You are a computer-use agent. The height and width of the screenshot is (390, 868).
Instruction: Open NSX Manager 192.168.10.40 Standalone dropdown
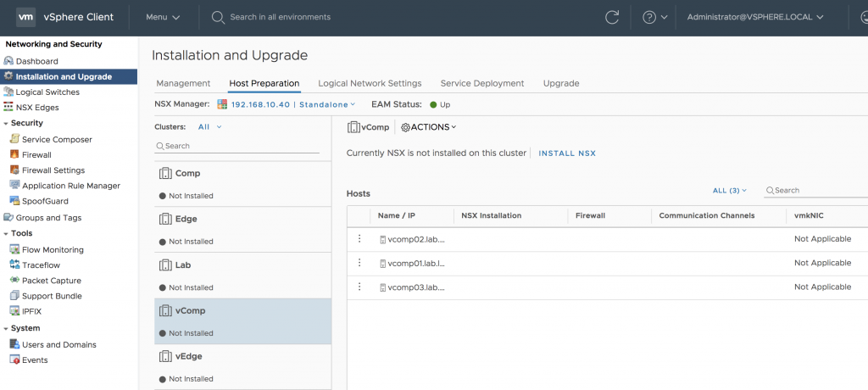coord(293,104)
